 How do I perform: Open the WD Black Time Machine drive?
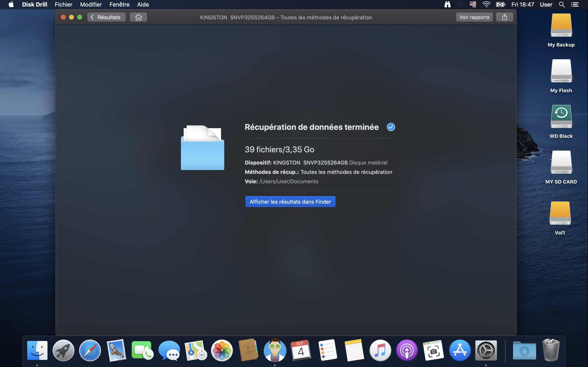[561, 117]
